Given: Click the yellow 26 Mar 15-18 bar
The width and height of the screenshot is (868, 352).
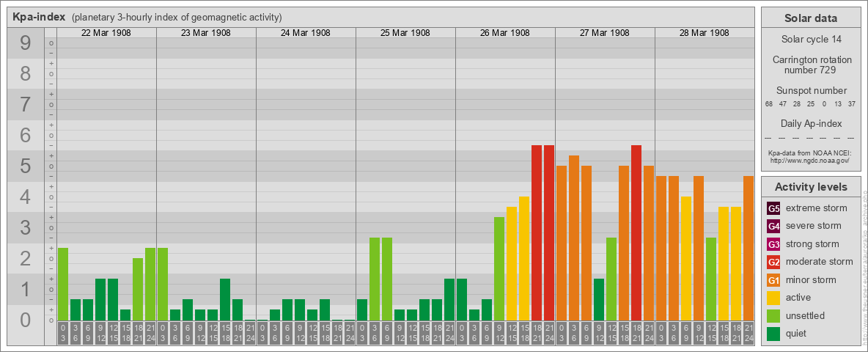Looking at the screenshot, I should 524,258.
